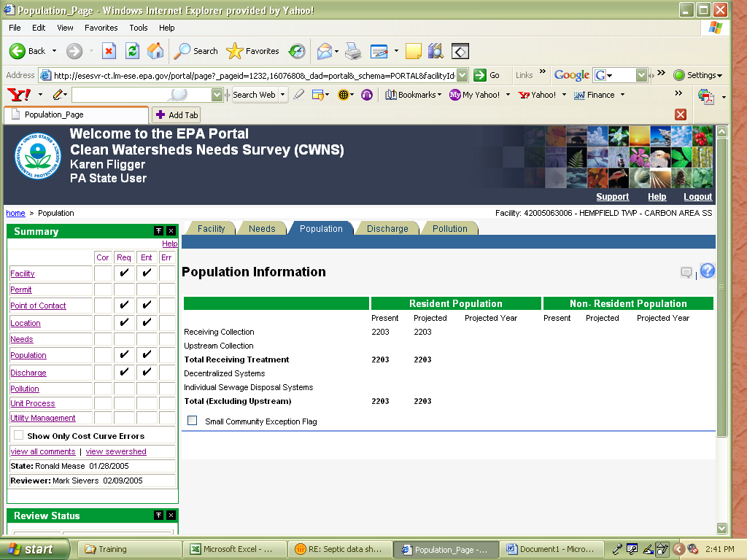Click the blue help question mark icon
Viewport: 747px width, 560px height.
(707, 271)
